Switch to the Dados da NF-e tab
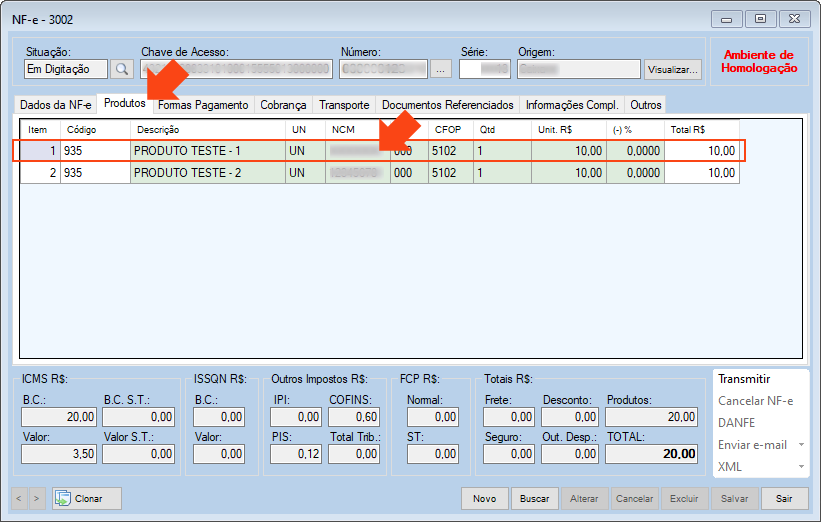 [x=56, y=105]
